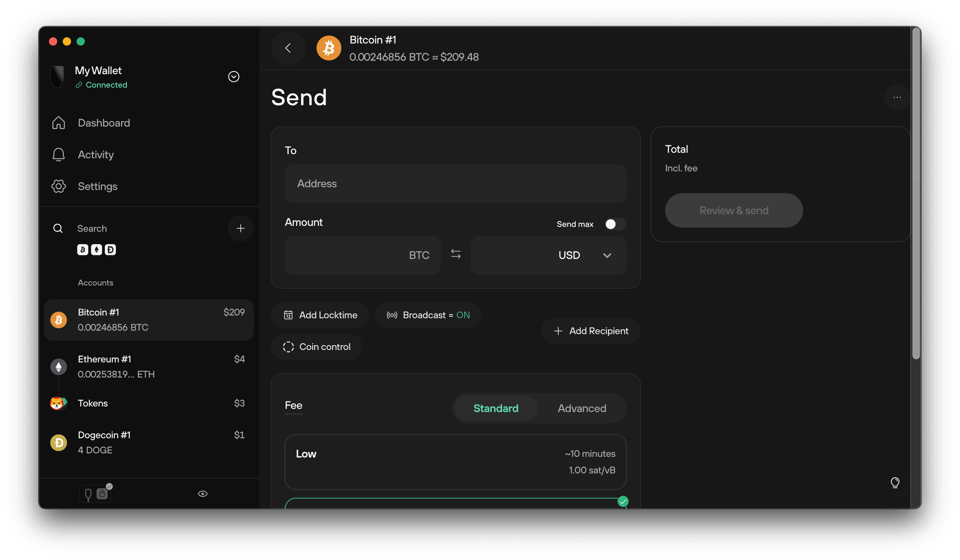960x560 pixels.
Task: Open Activity in the sidebar
Action: 96,155
